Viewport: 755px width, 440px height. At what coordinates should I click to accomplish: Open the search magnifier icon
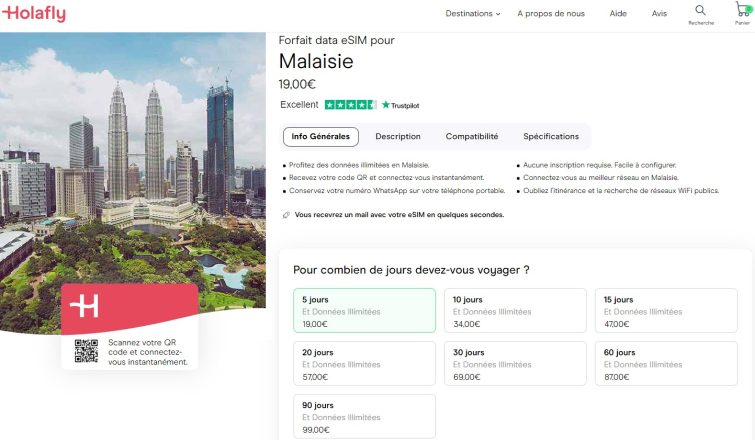coord(700,10)
